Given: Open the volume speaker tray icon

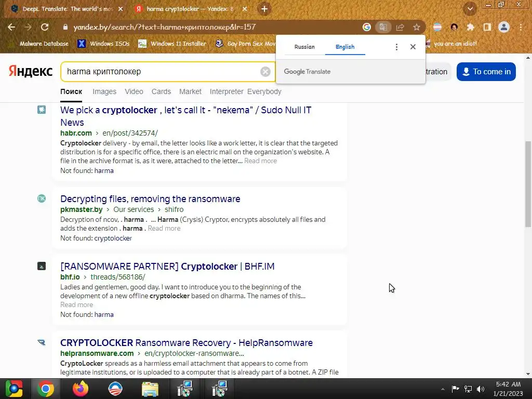Looking at the screenshot, I should coord(481,389).
